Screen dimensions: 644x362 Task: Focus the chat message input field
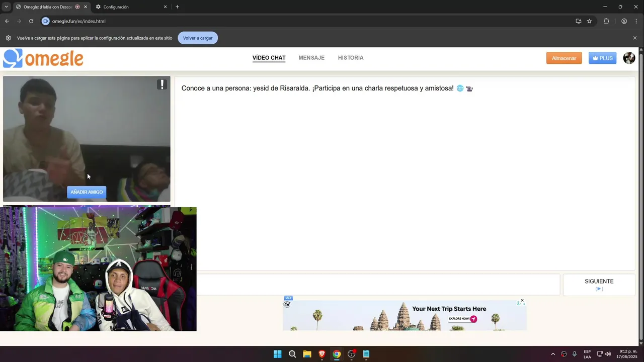coord(378,285)
